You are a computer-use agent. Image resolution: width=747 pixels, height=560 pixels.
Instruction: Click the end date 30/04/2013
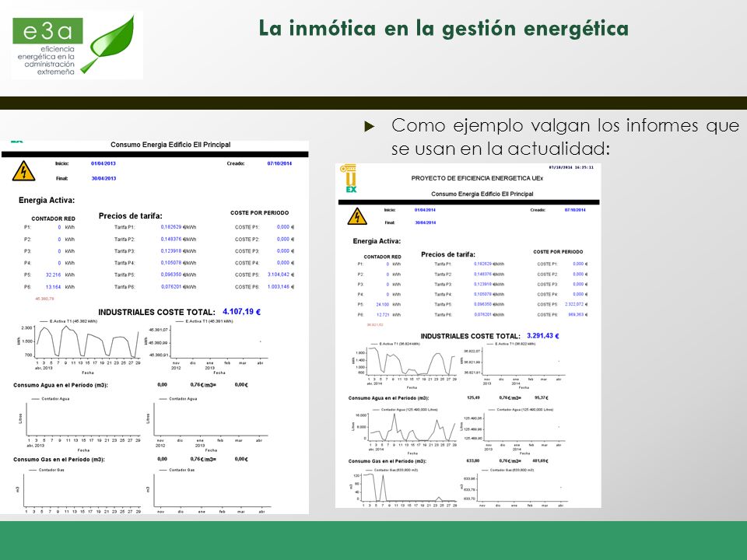pos(103,179)
